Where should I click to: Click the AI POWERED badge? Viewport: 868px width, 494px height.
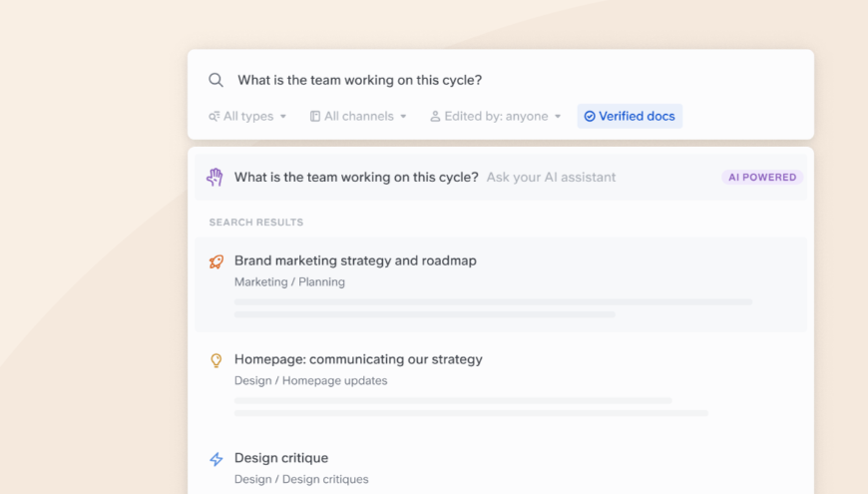762,178
